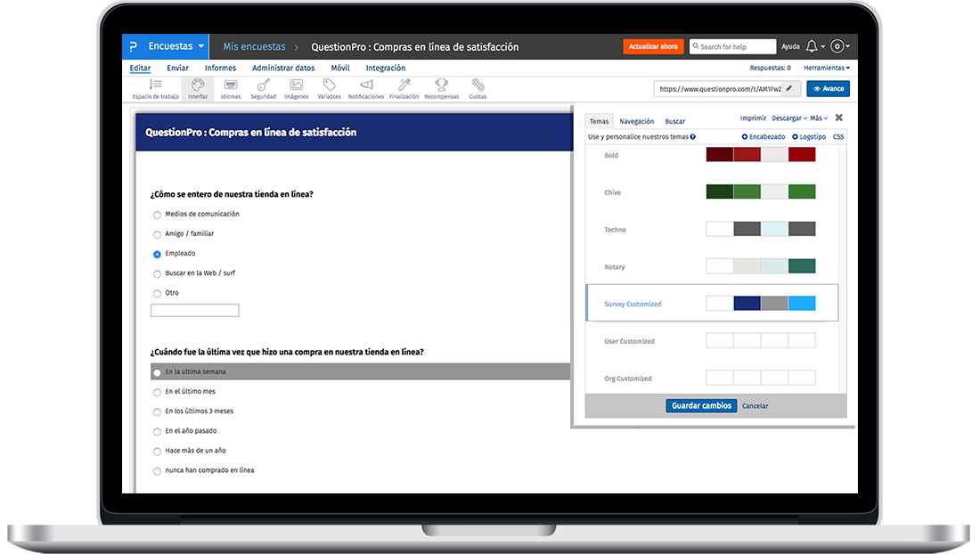
Task: Choose En la ultima semana option
Action: [x=157, y=372]
